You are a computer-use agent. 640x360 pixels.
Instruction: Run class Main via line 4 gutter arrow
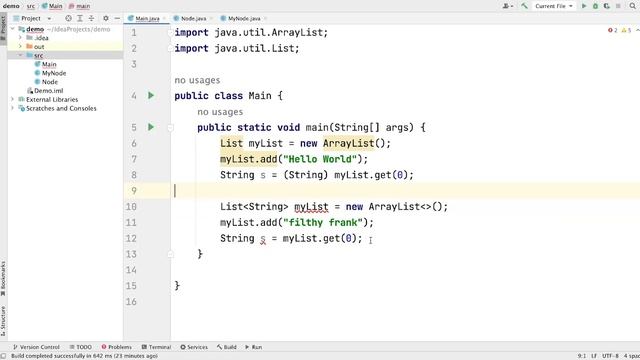[151, 96]
